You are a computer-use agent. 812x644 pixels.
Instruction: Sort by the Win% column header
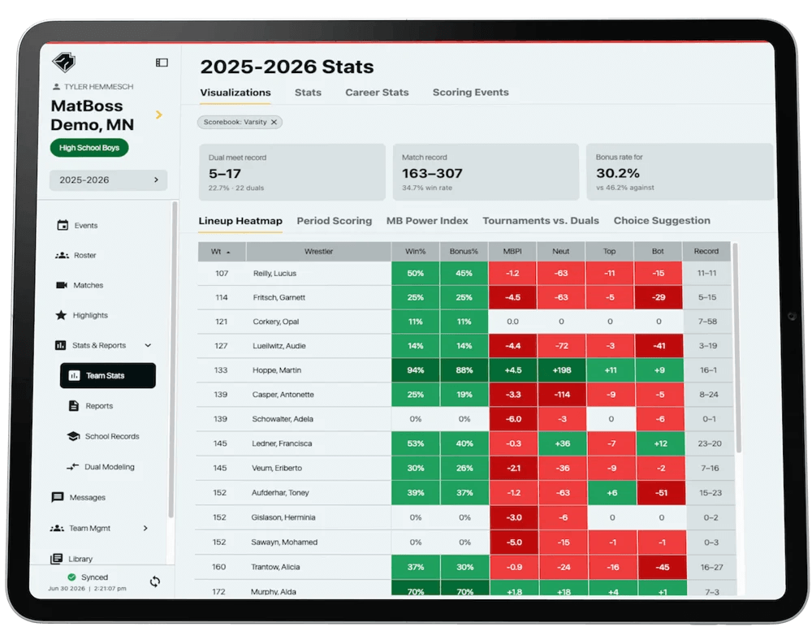tap(415, 251)
